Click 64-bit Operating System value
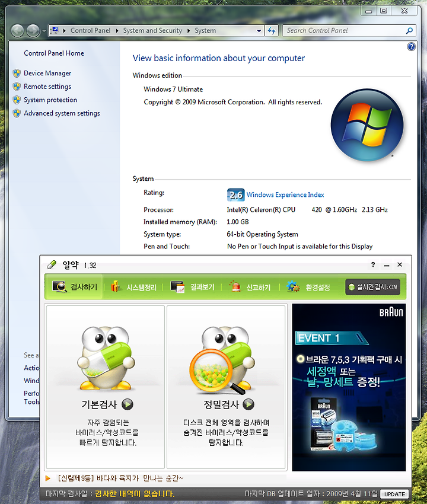Viewport: 427px width, 504px height. point(262,234)
